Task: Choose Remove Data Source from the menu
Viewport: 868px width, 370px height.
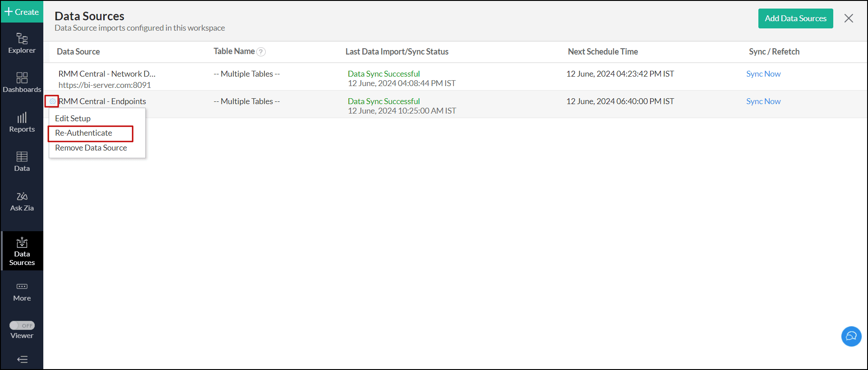Action: (91, 148)
